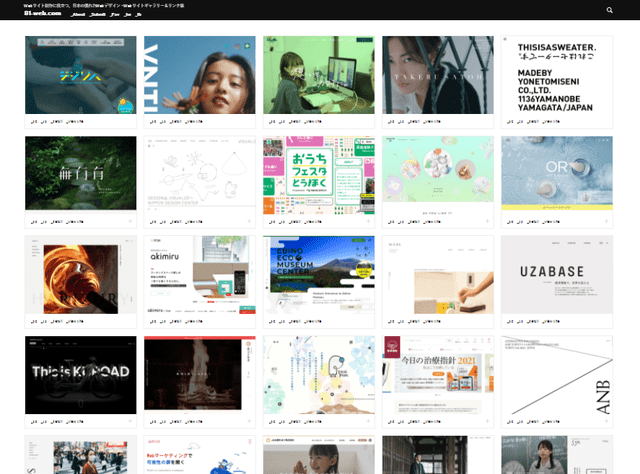Open the search magnifier icon in header
640x474 pixels.
[609, 10]
